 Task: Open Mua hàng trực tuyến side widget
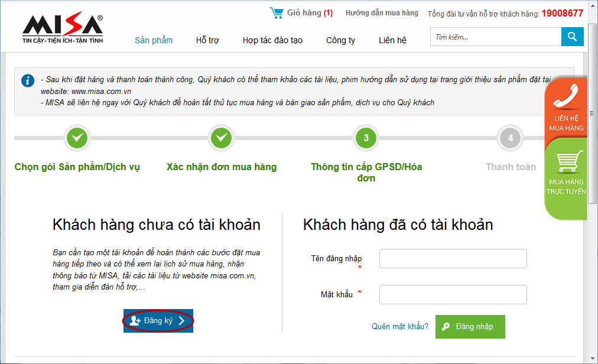tap(565, 171)
